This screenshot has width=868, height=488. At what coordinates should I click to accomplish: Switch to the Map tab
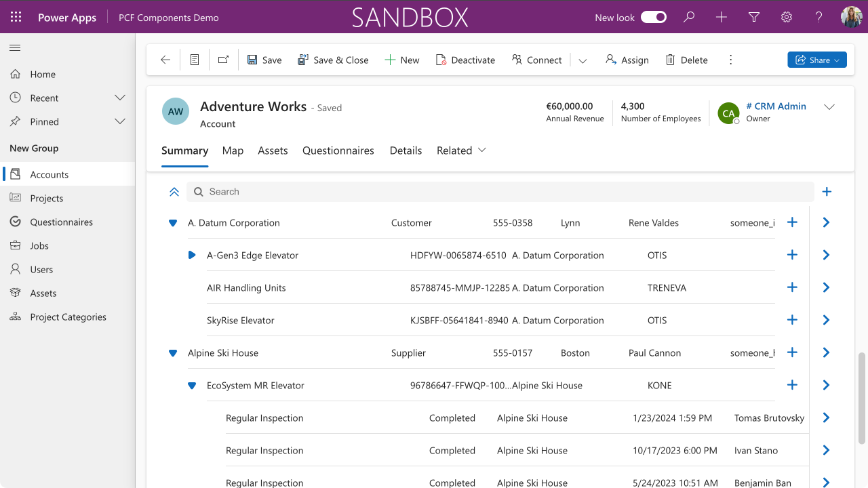coord(233,150)
